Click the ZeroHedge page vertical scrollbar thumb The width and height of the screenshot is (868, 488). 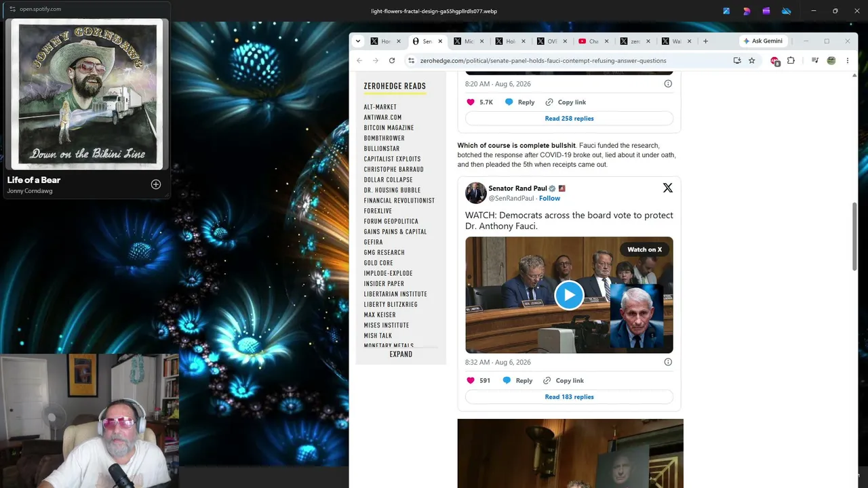(x=854, y=237)
